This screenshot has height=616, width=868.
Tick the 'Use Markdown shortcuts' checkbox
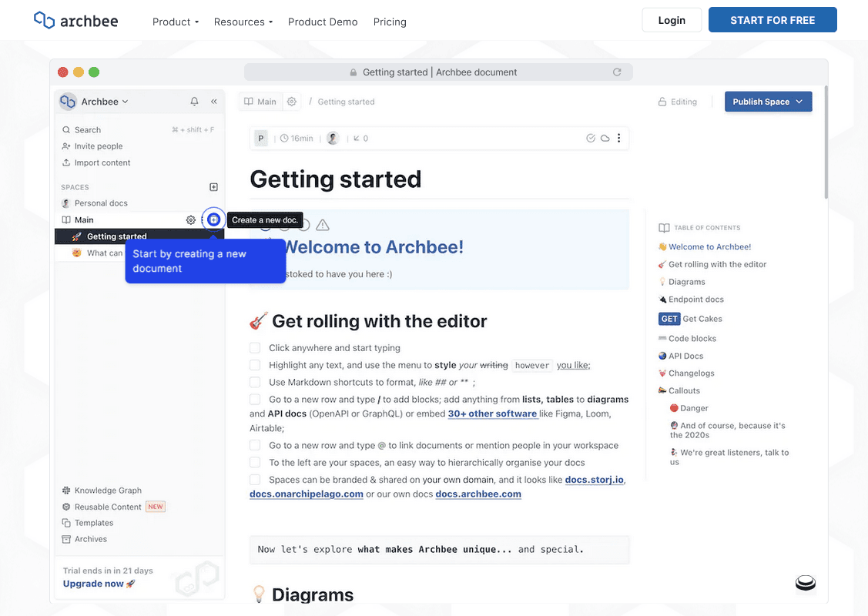pyautogui.click(x=255, y=382)
